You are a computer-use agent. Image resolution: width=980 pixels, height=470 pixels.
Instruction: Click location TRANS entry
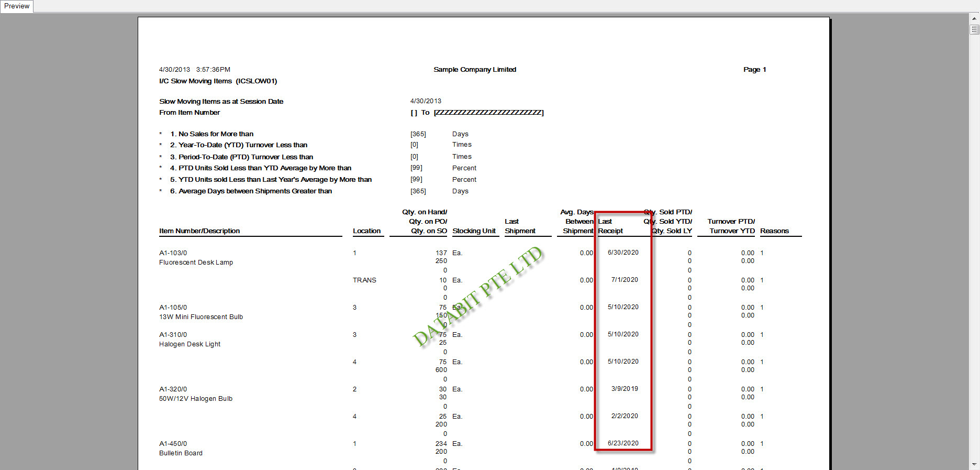point(364,280)
